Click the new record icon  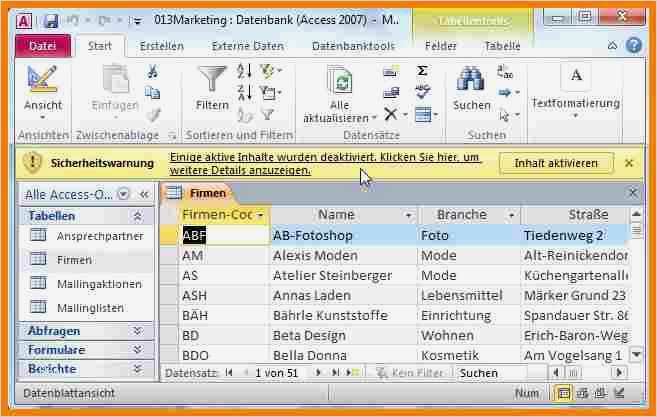tap(391, 71)
